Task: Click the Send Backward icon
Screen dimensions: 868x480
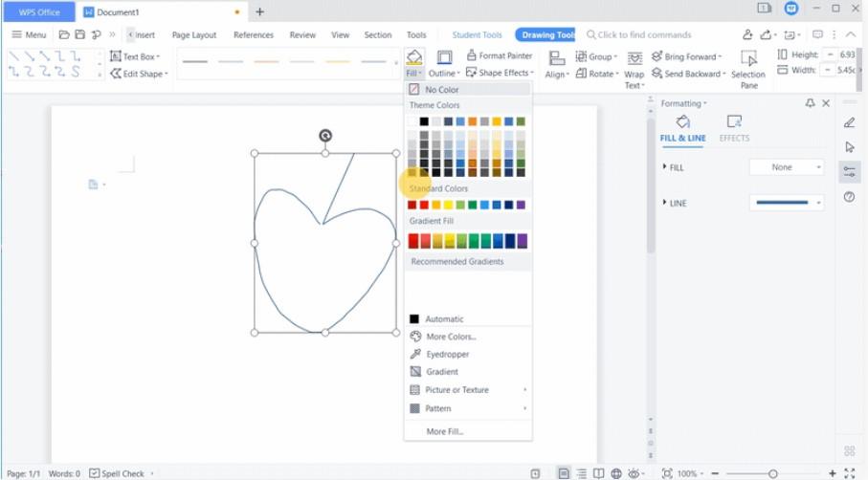Action: point(657,74)
